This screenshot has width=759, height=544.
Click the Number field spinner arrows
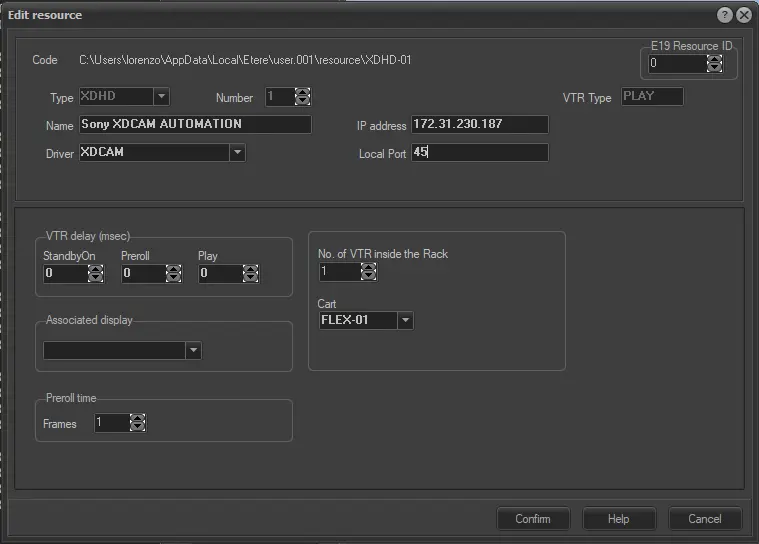[x=303, y=97]
